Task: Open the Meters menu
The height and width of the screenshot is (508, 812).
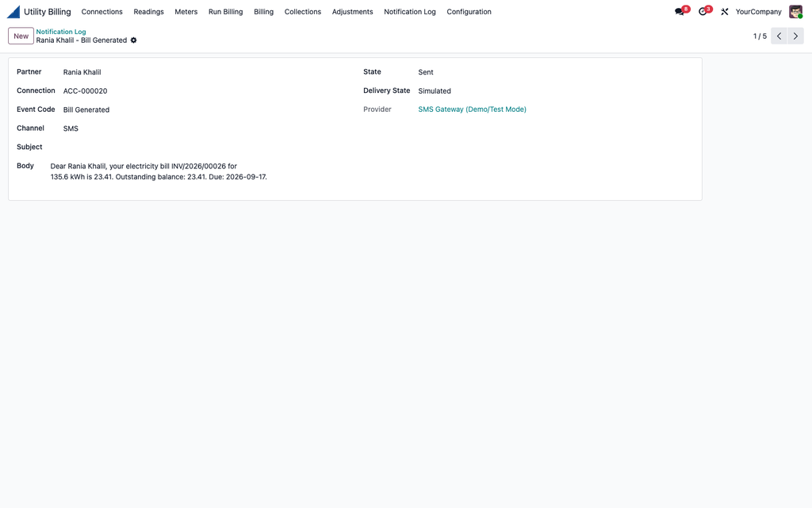Action: 186,11
